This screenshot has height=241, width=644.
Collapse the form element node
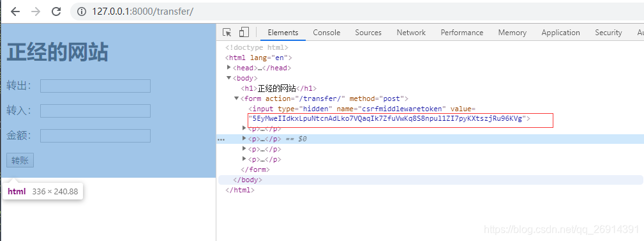237,98
